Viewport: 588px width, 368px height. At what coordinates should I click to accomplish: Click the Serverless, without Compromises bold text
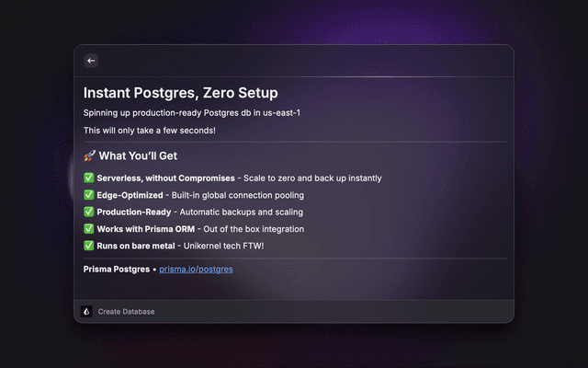coord(165,178)
